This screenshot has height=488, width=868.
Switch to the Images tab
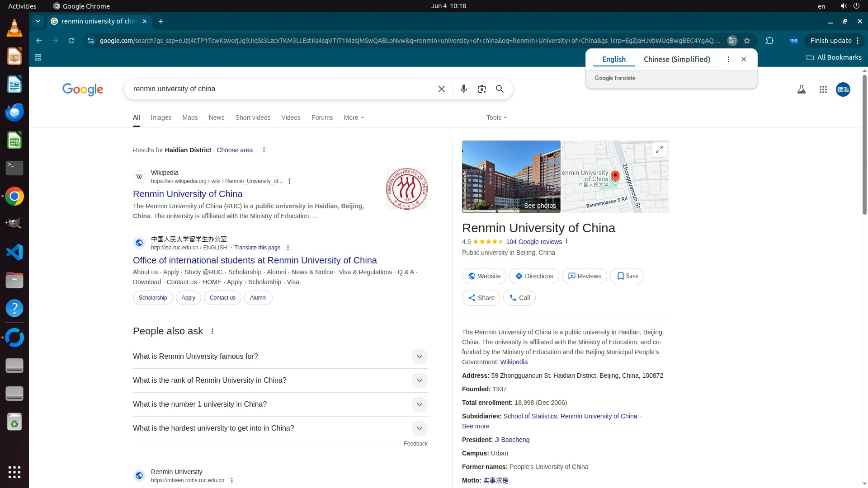[x=161, y=117]
